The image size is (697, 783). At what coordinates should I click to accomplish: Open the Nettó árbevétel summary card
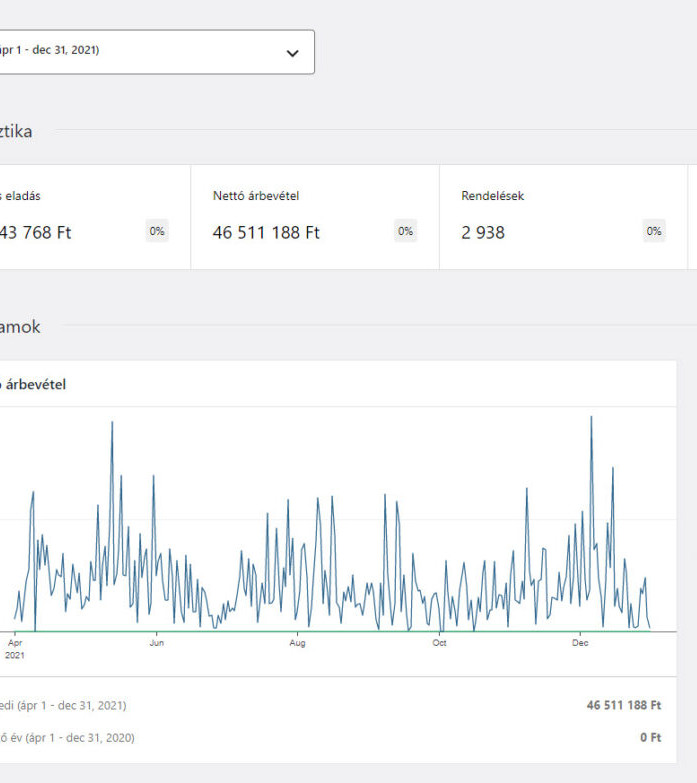[x=314, y=217]
